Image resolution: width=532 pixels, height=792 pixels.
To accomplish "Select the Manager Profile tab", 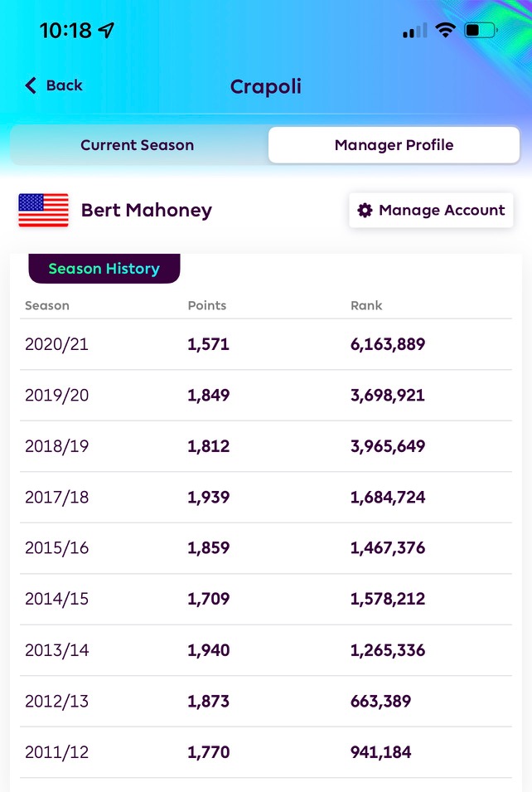I will [394, 145].
